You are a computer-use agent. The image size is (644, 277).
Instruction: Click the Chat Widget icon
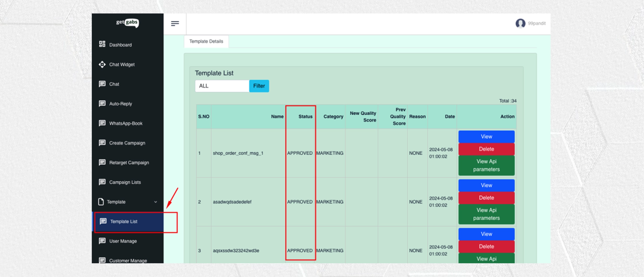pyautogui.click(x=102, y=64)
